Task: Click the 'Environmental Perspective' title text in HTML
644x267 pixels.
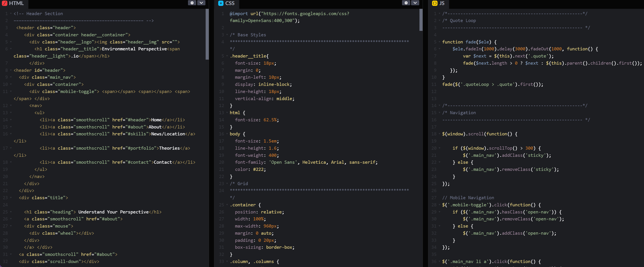Action: 134,49
